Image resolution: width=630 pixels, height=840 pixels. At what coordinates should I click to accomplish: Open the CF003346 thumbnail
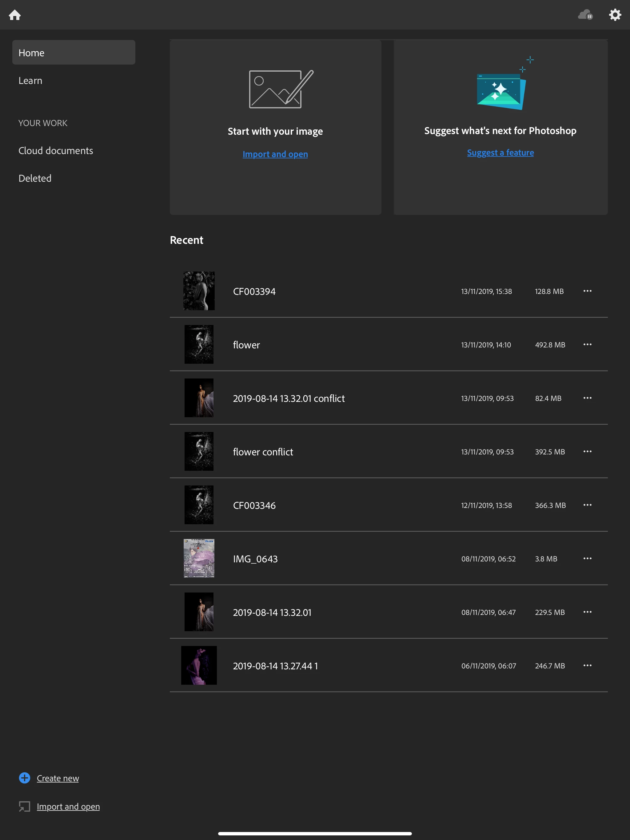coord(199,505)
